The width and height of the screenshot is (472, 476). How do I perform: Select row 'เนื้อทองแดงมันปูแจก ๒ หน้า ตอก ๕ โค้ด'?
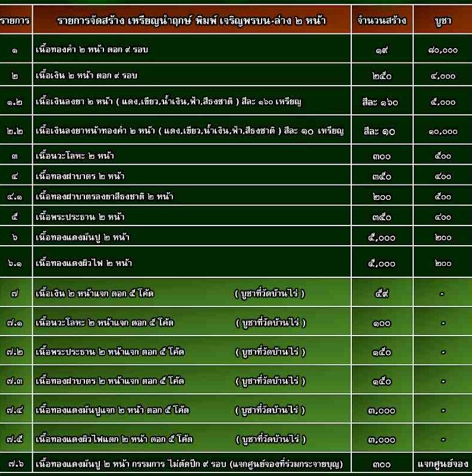pos(236,409)
